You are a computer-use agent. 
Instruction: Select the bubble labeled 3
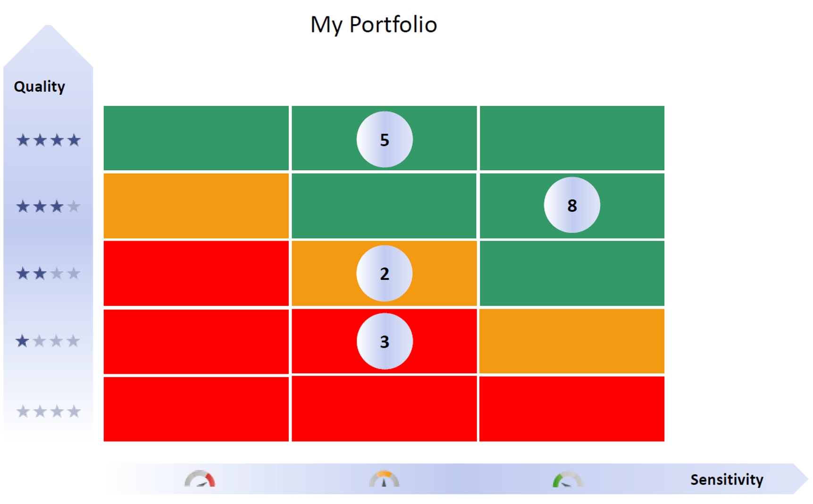pyautogui.click(x=384, y=341)
